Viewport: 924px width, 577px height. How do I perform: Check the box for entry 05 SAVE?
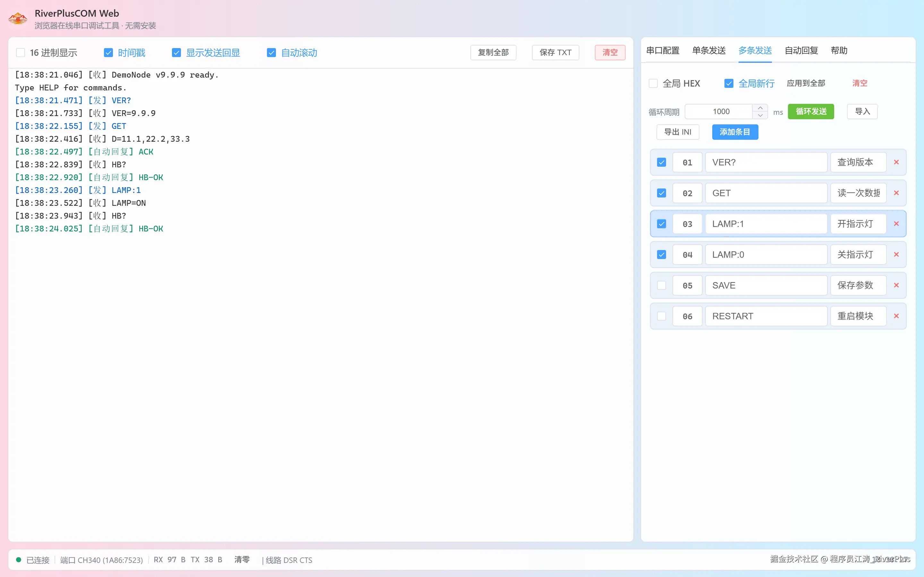tap(661, 285)
